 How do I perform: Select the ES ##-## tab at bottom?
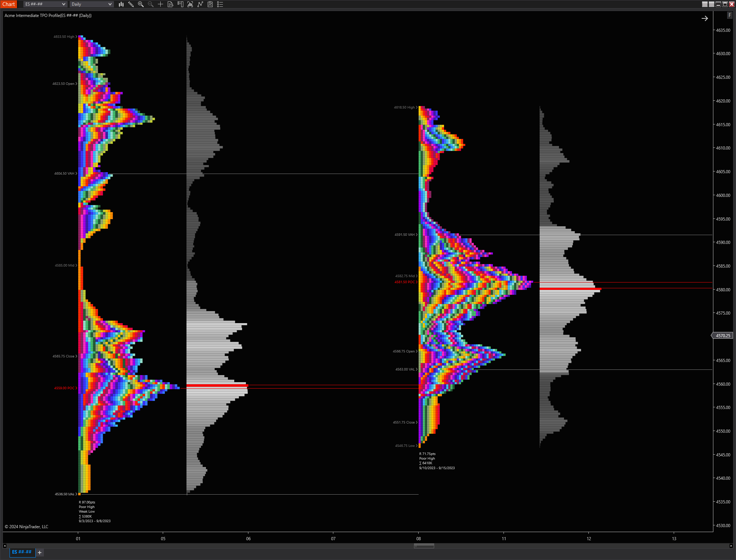click(x=22, y=552)
